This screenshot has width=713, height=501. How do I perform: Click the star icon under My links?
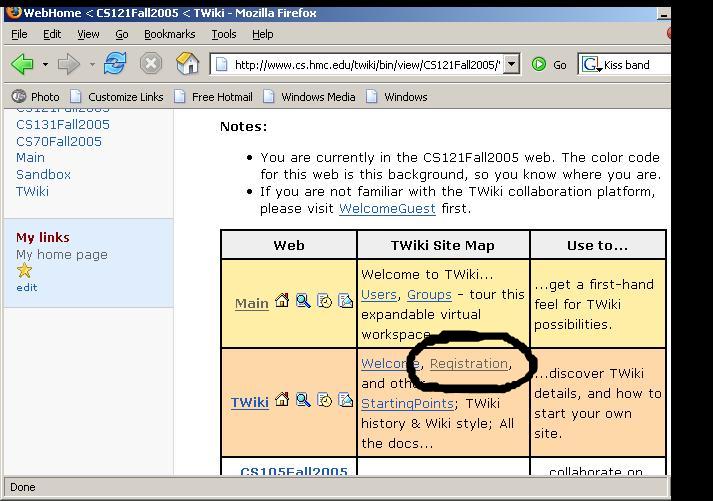(25, 271)
